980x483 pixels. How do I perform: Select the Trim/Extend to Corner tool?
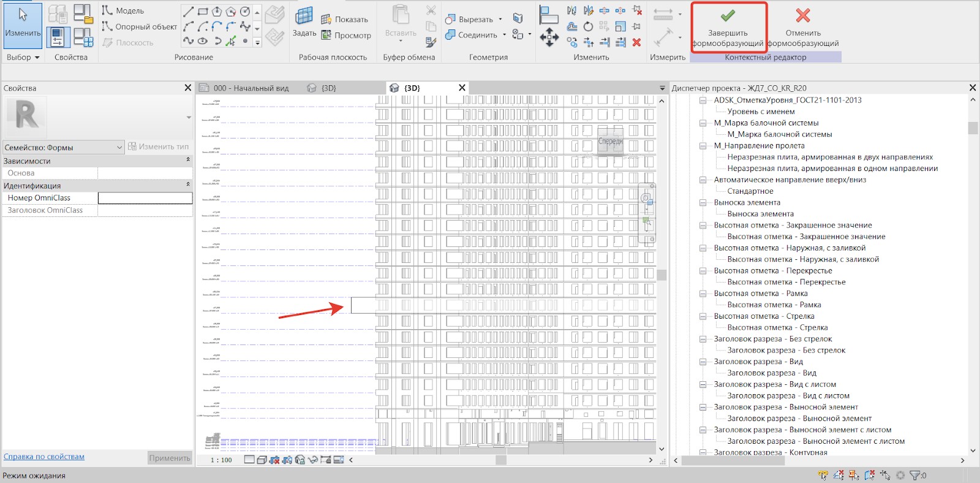coord(589,42)
